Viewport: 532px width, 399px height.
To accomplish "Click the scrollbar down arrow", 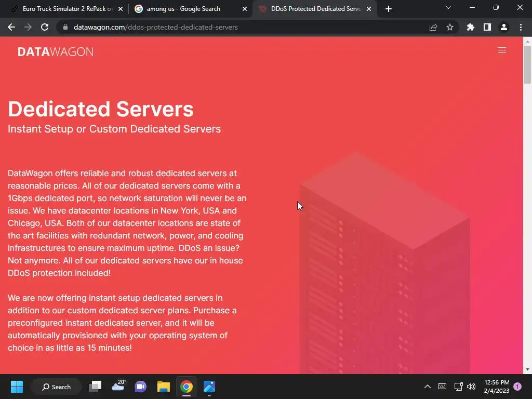I will [527, 369].
